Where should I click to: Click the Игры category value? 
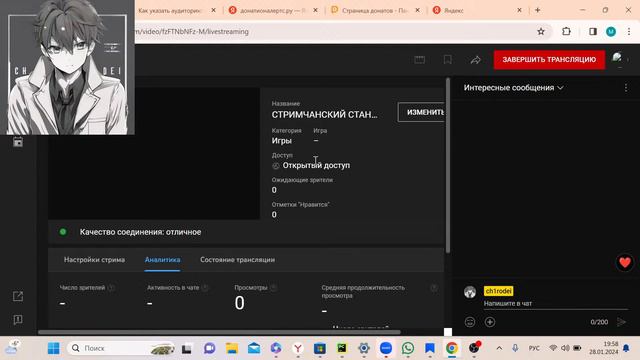coord(282,141)
